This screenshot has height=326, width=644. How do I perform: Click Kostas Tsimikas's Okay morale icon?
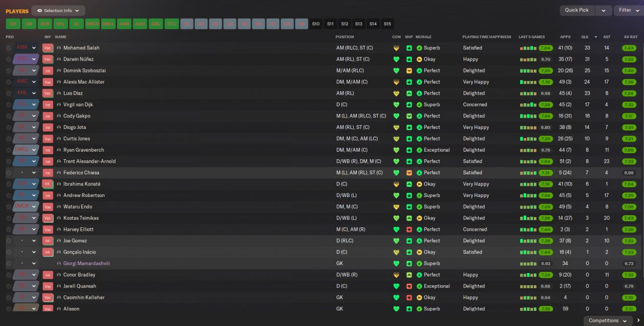pyautogui.click(x=419, y=218)
